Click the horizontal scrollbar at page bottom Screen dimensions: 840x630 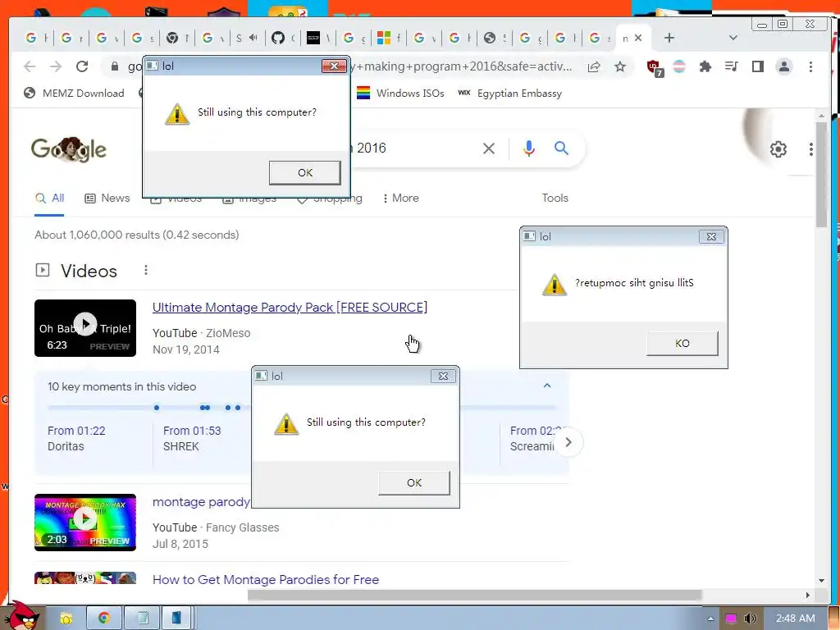475,596
